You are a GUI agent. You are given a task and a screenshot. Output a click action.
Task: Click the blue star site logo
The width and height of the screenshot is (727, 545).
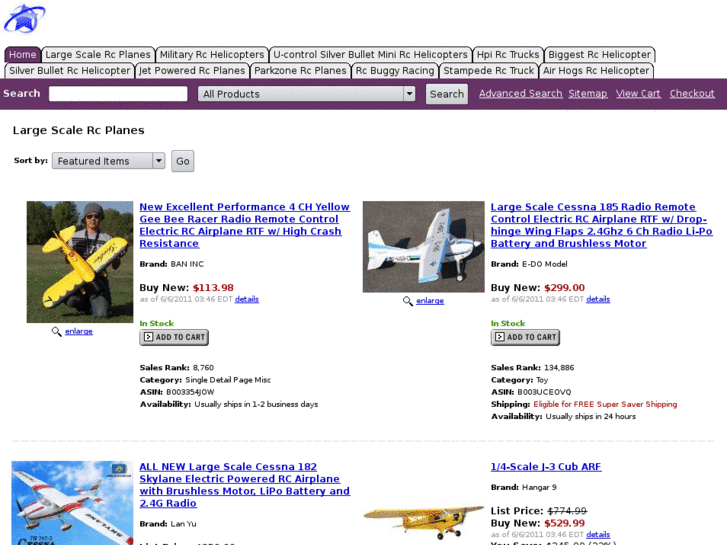pos(25,19)
